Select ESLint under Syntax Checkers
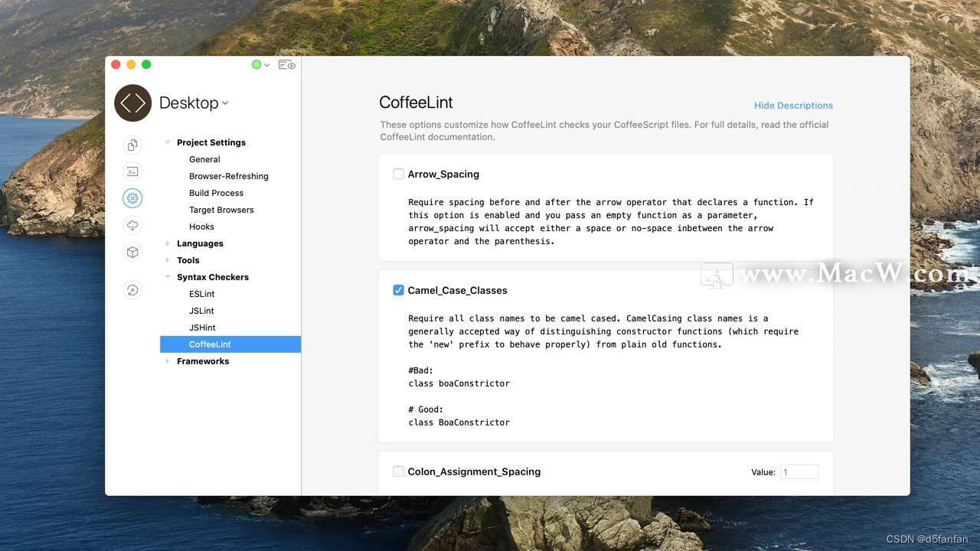Viewport: 980px width, 551px height. (x=201, y=294)
